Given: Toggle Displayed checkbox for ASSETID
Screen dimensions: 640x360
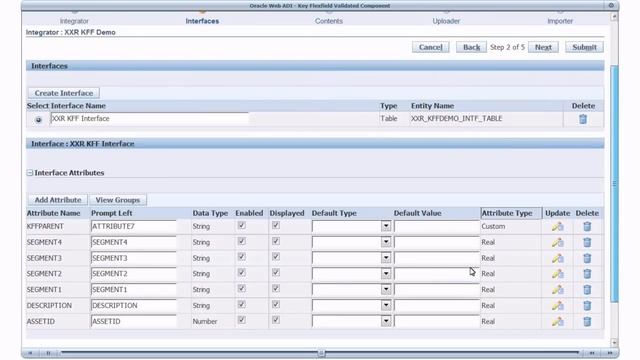Looking at the screenshot, I should [276, 320].
